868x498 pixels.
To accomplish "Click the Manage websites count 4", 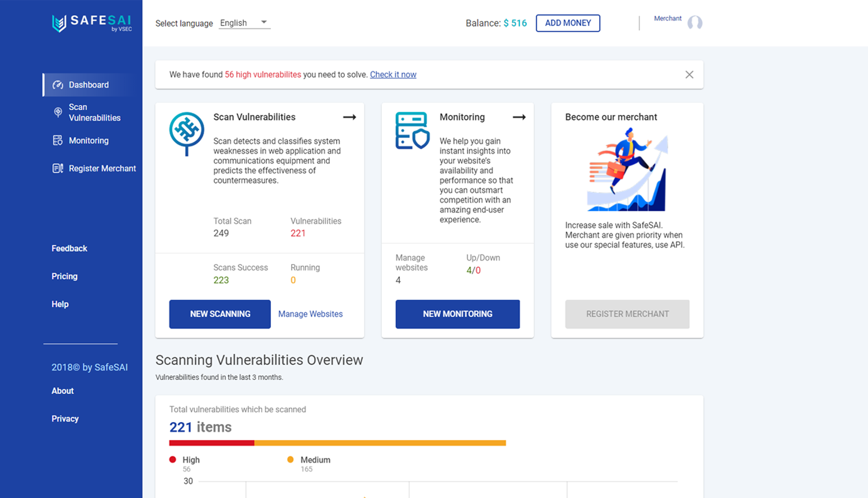I will tap(398, 280).
